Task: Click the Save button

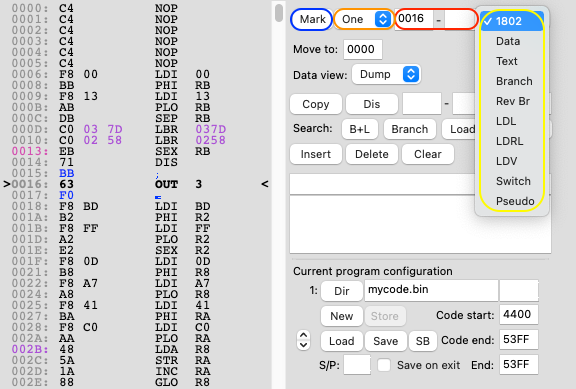Action: 386,341
